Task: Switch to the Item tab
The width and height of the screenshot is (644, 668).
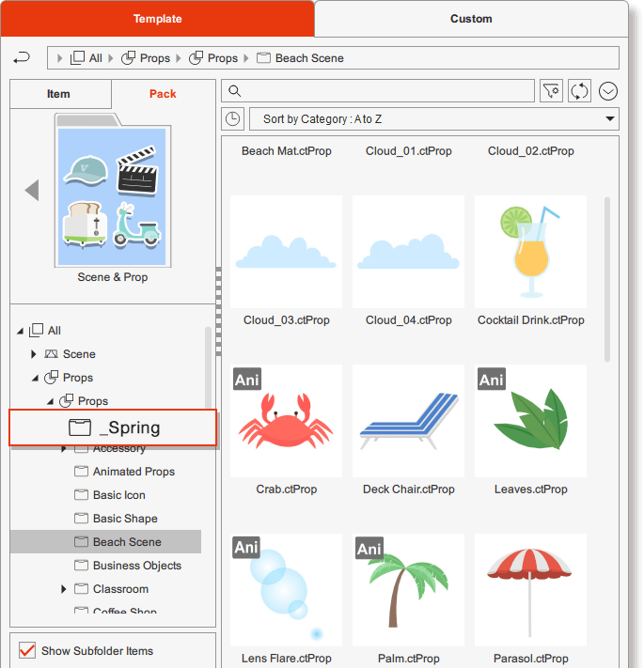Action: tap(59, 94)
